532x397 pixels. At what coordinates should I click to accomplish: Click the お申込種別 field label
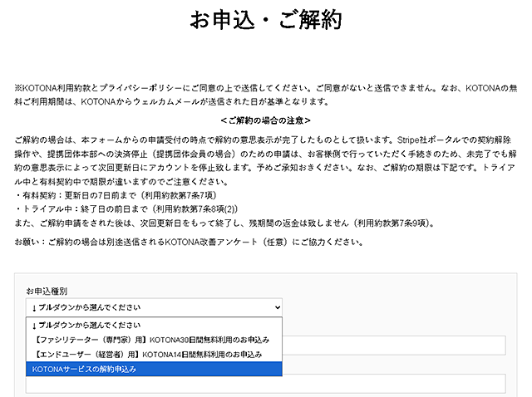(47, 291)
